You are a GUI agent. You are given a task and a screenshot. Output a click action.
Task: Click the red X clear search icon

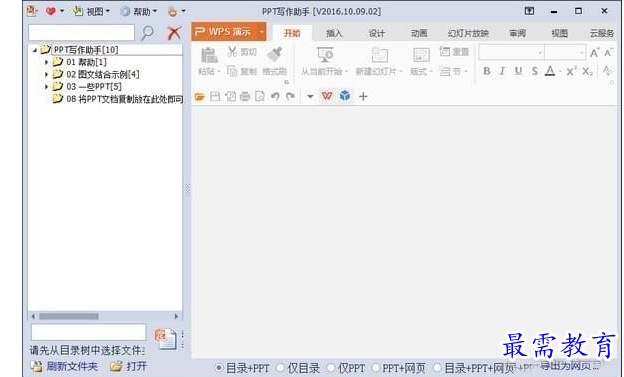[x=174, y=33]
